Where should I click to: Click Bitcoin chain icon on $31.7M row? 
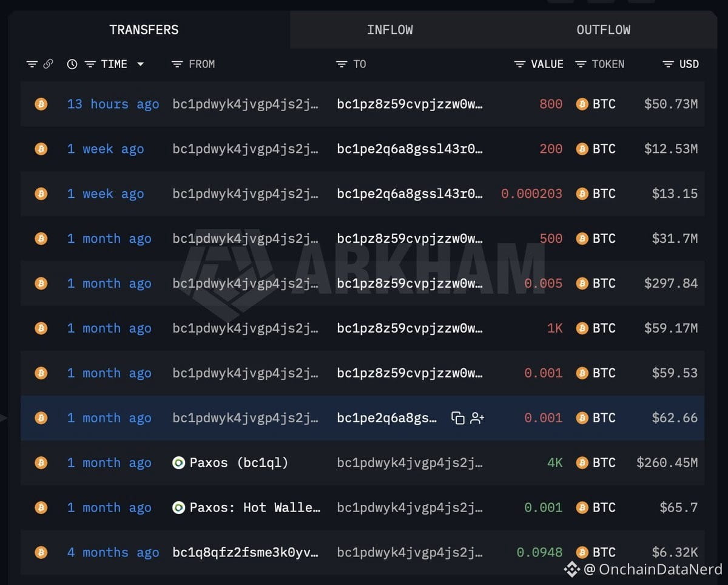click(x=41, y=238)
